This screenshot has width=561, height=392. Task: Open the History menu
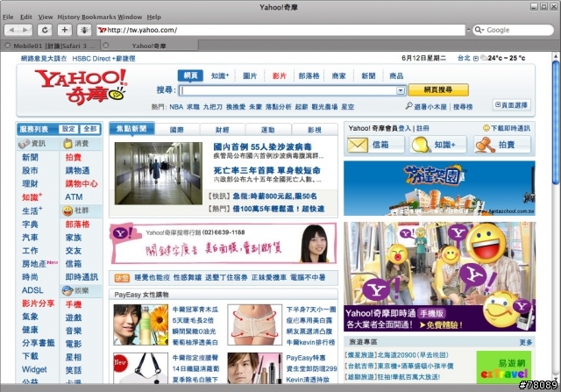[69, 17]
